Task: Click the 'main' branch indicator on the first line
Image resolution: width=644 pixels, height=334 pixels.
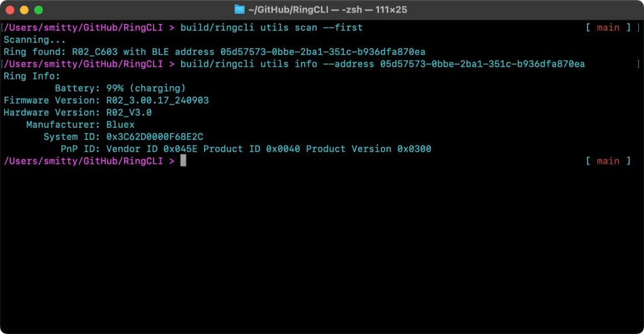Action: [608, 28]
